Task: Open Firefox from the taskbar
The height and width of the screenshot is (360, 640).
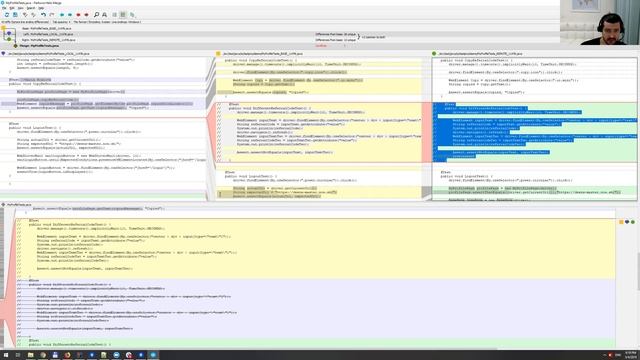Action: tap(67, 355)
